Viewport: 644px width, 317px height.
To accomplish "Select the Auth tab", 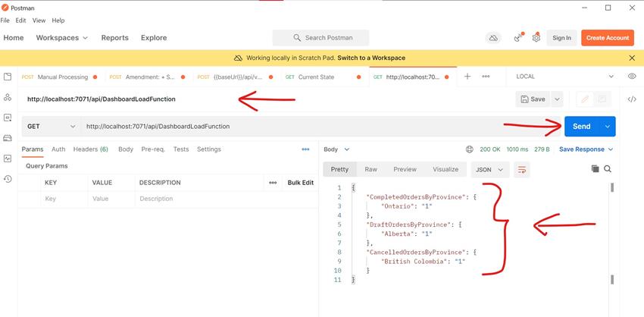I will (x=58, y=149).
